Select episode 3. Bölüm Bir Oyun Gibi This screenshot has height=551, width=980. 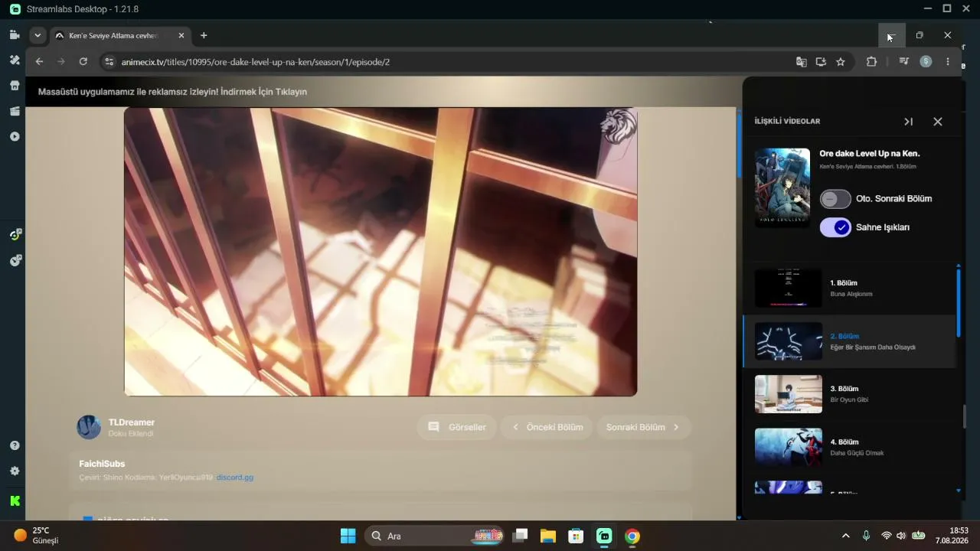point(850,394)
